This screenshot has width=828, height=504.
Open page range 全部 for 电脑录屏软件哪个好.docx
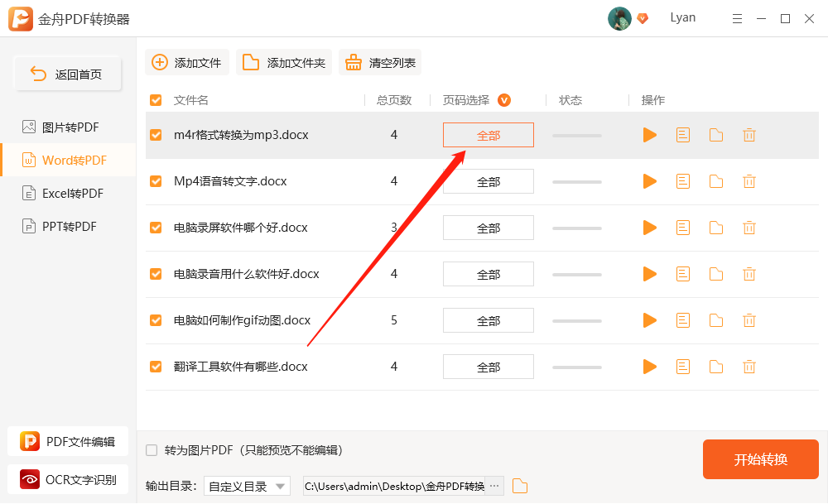(x=489, y=228)
